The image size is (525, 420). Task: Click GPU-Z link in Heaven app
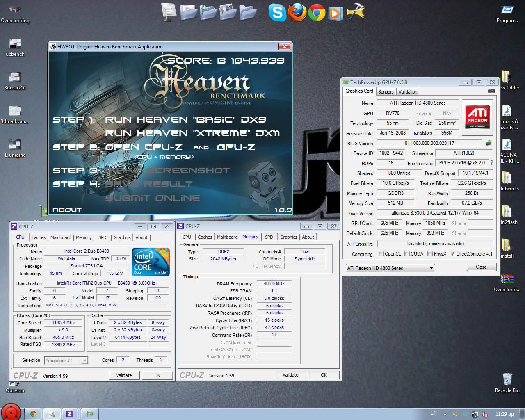pos(236,147)
